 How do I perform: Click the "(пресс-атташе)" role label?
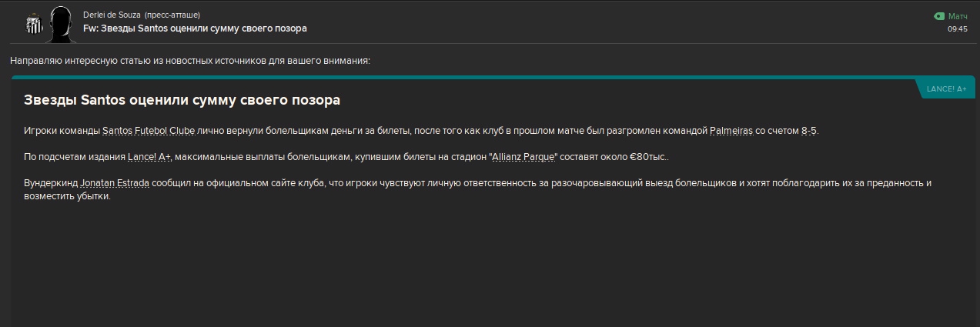(x=172, y=15)
